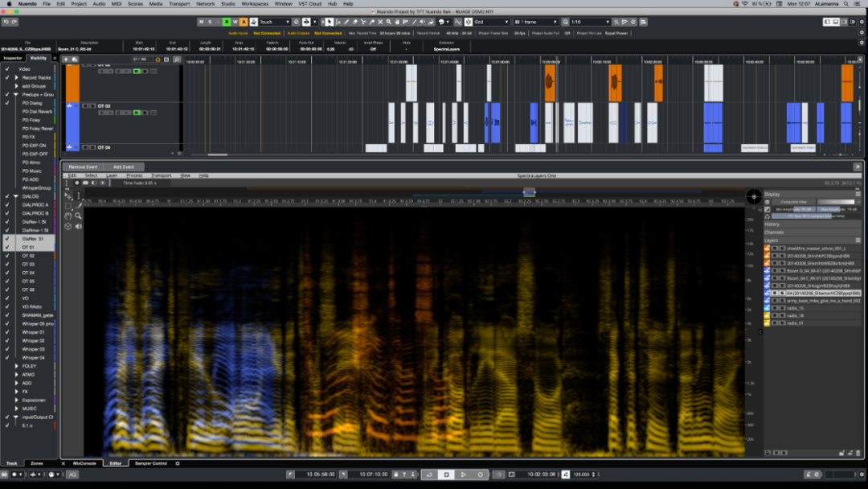Click the circular navigator compass icon
868x489 pixels.
point(753,196)
